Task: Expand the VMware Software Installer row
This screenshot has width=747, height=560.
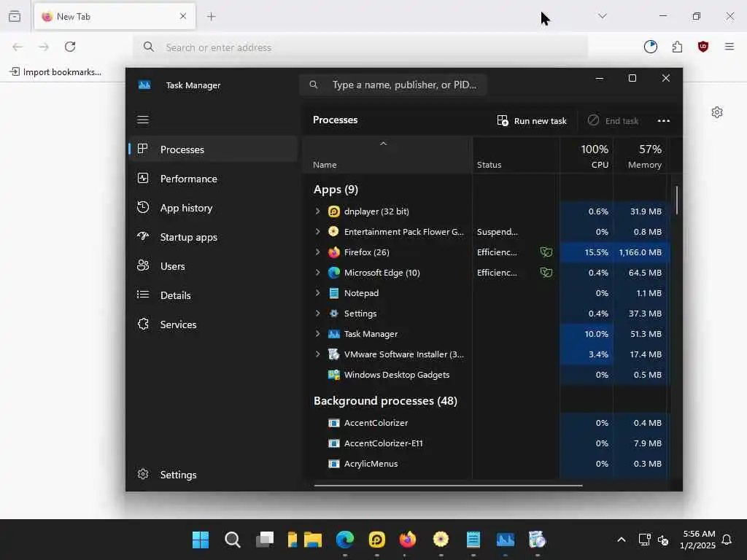Action: point(318,354)
